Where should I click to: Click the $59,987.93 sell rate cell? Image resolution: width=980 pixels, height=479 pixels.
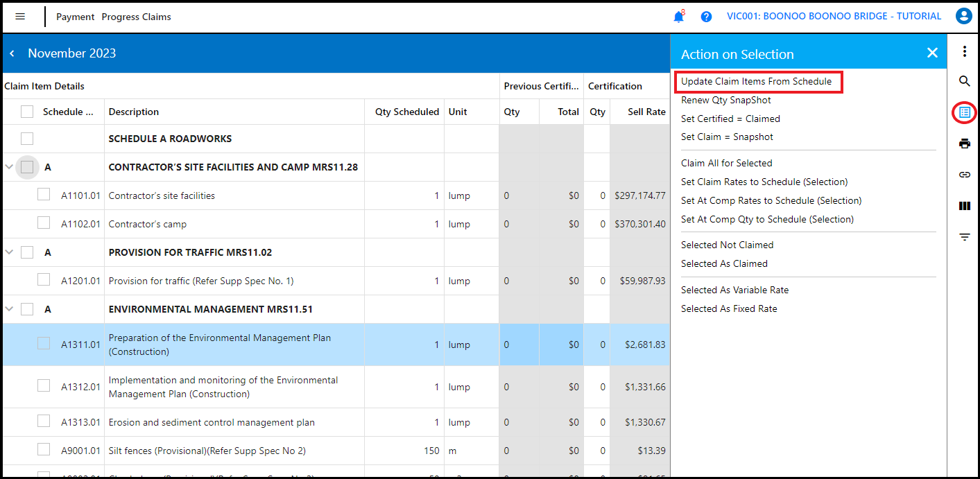639,281
